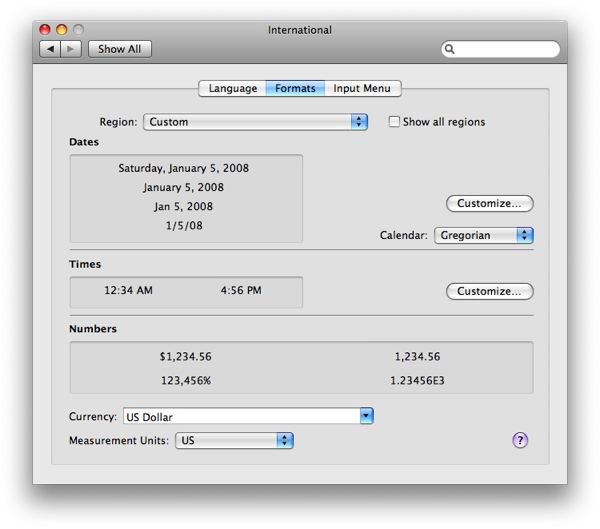This screenshot has width=600, height=529.
Task: Open the Region dropdown set to Custom
Action: click(x=256, y=122)
